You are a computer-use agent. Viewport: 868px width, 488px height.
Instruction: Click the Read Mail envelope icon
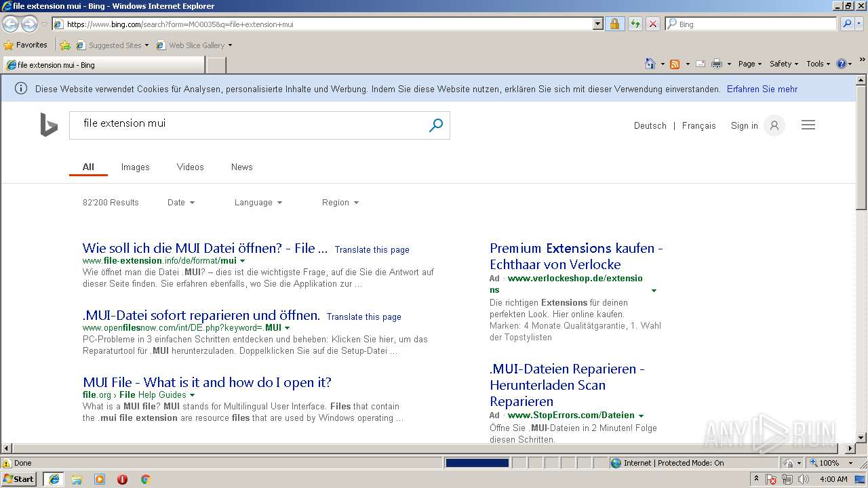tap(700, 64)
